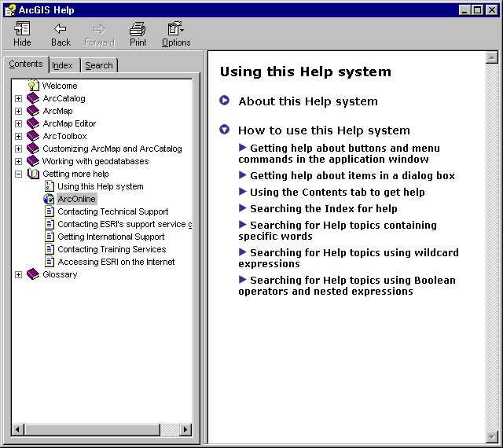Screen dimensions: 503x448
Task: Open Searching for Help topics using Boolean operators
Action: tap(347, 285)
